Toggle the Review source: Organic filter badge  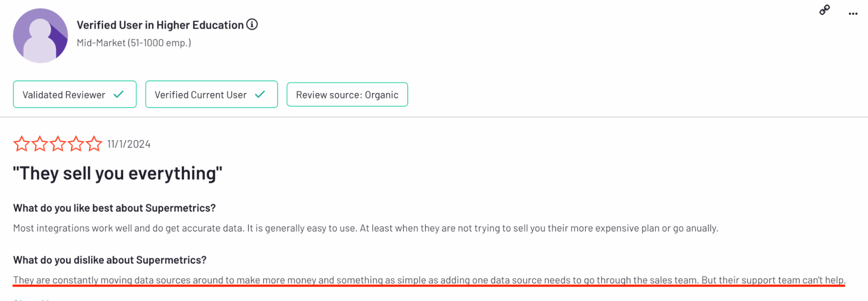click(x=347, y=94)
